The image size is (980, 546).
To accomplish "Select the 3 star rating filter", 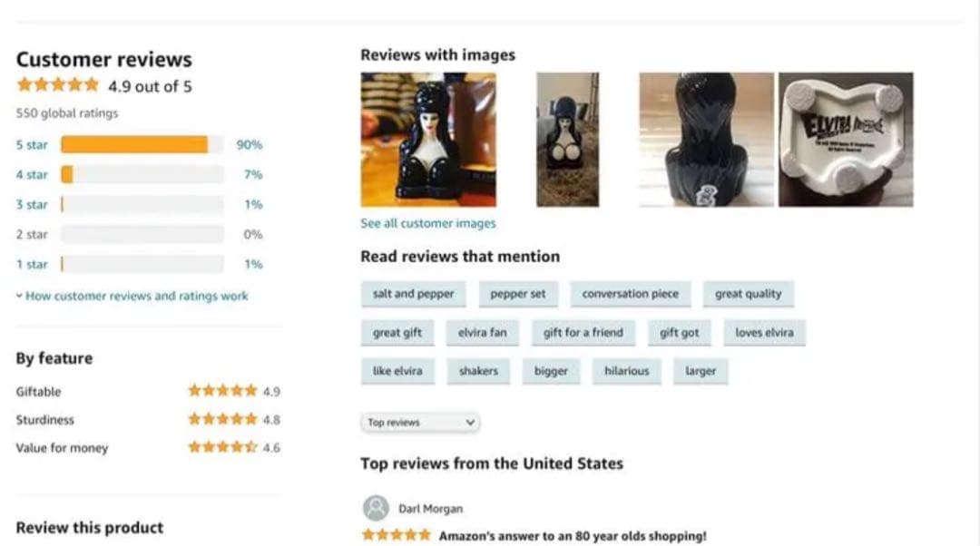I will pos(32,204).
